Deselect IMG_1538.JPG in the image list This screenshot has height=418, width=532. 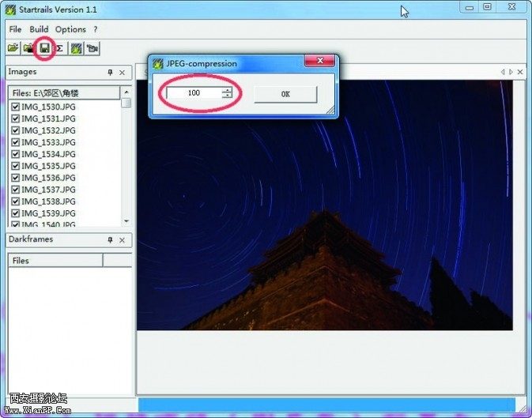tap(15, 201)
